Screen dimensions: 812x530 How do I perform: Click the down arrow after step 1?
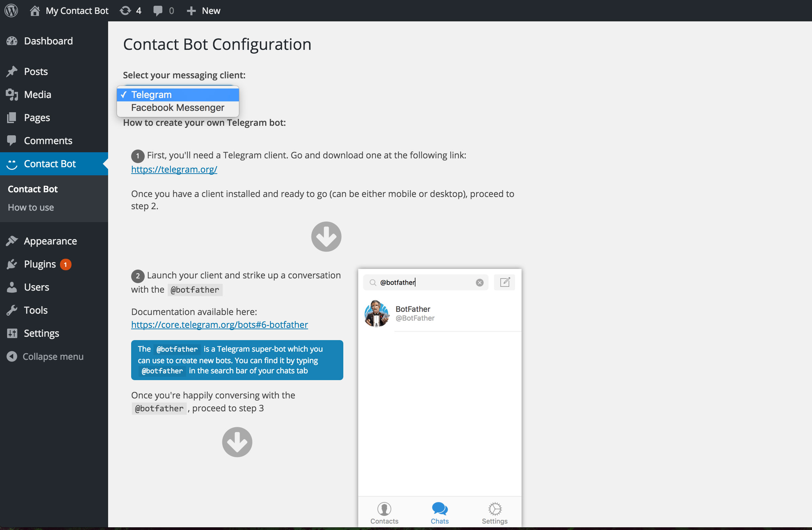coord(326,236)
